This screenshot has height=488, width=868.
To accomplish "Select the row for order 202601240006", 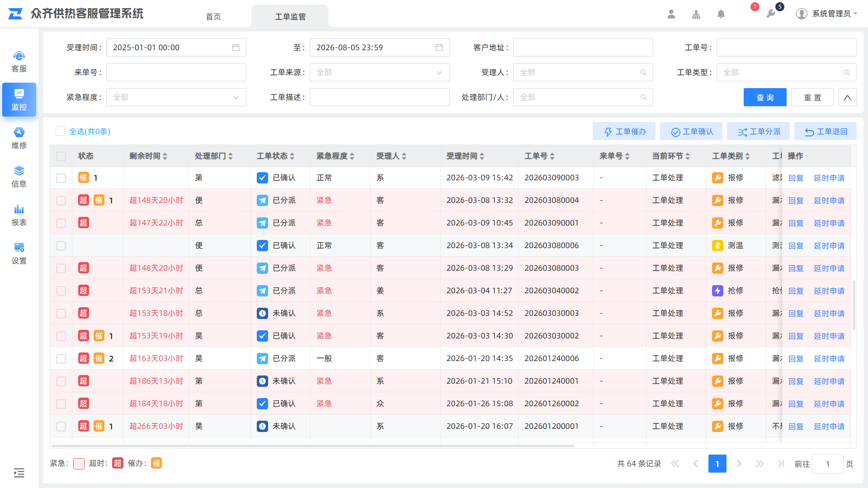I will (61, 359).
